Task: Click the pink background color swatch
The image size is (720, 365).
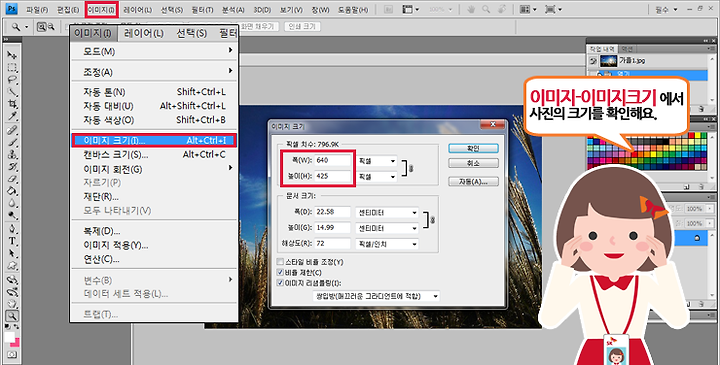Action: (x=17, y=343)
